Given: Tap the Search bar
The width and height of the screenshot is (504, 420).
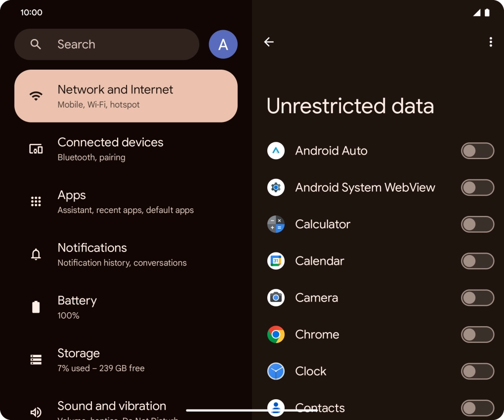Looking at the screenshot, I should [107, 44].
